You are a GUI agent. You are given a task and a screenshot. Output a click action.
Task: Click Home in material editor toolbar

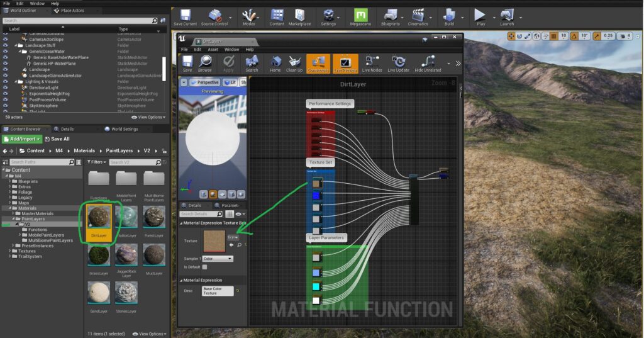[x=275, y=64]
